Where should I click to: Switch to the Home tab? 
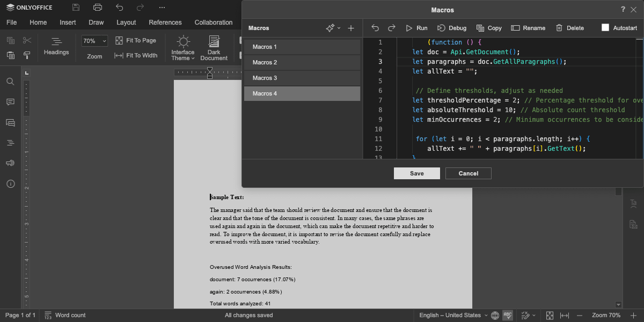point(38,23)
